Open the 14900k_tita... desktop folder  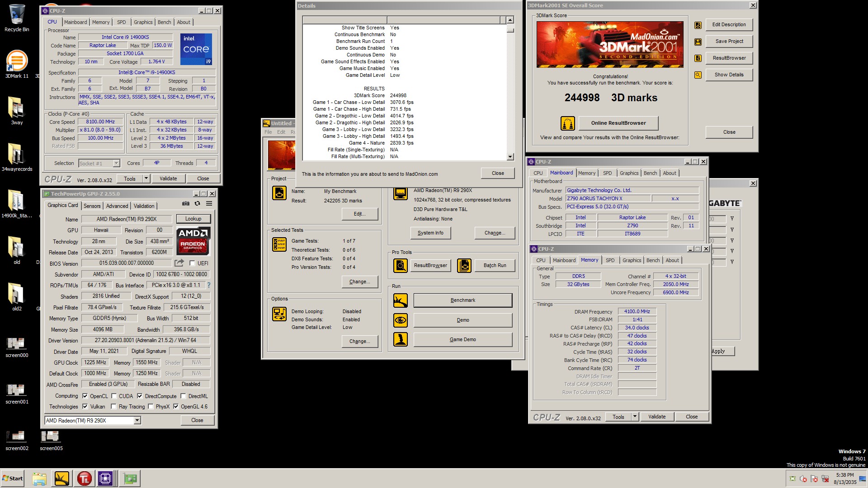point(17,204)
